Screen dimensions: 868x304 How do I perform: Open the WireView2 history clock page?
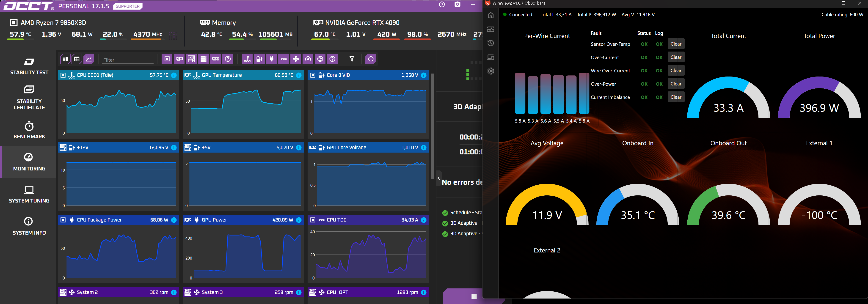(x=490, y=43)
